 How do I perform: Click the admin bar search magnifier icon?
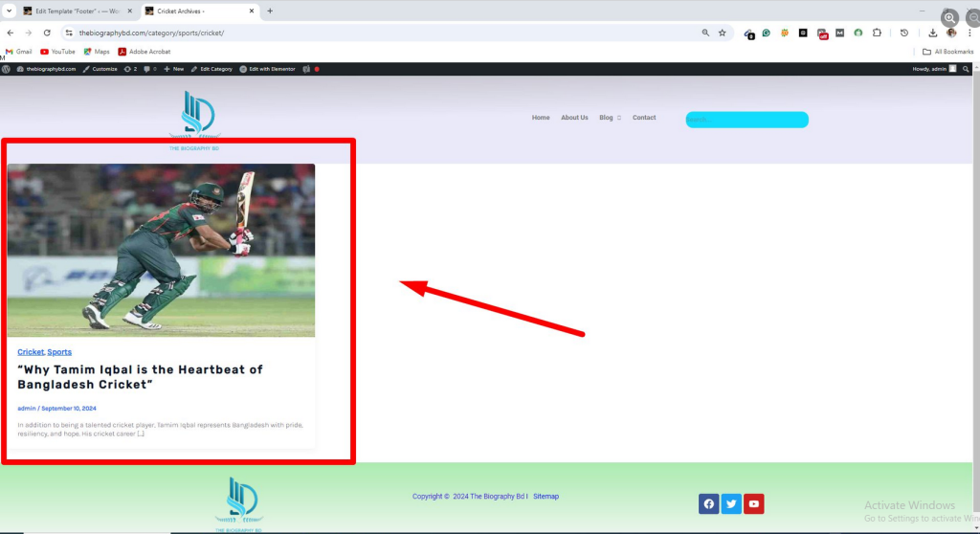pos(967,69)
